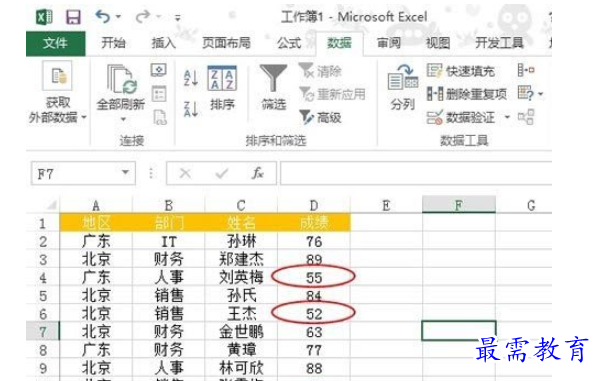Switch to the 页面布局 ribbon tab
The width and height of the screenshot is (597, 381).
(226, 43)
